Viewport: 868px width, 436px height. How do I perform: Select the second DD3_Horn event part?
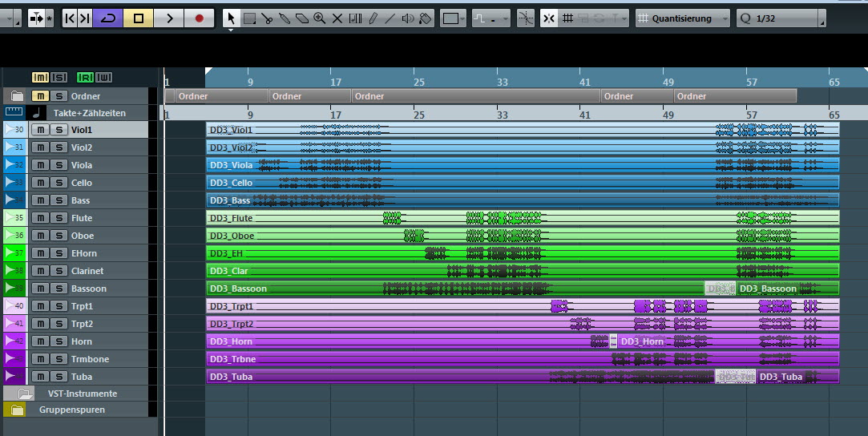click(x=728, y=341)
